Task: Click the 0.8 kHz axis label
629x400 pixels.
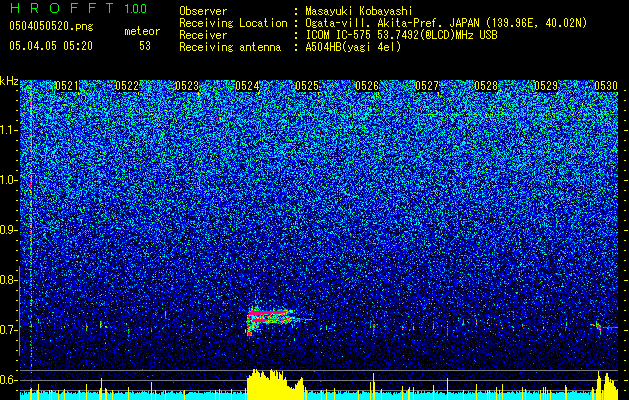Action: 8,280
